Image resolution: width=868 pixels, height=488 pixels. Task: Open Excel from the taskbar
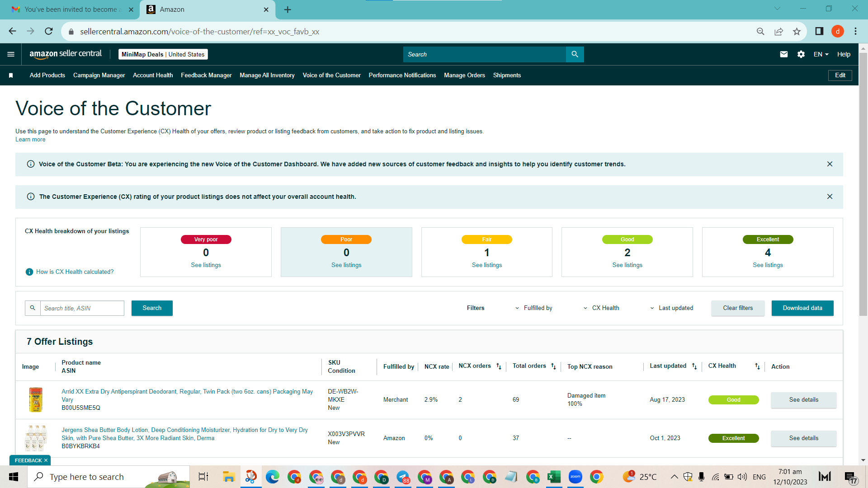pos(554,477)
